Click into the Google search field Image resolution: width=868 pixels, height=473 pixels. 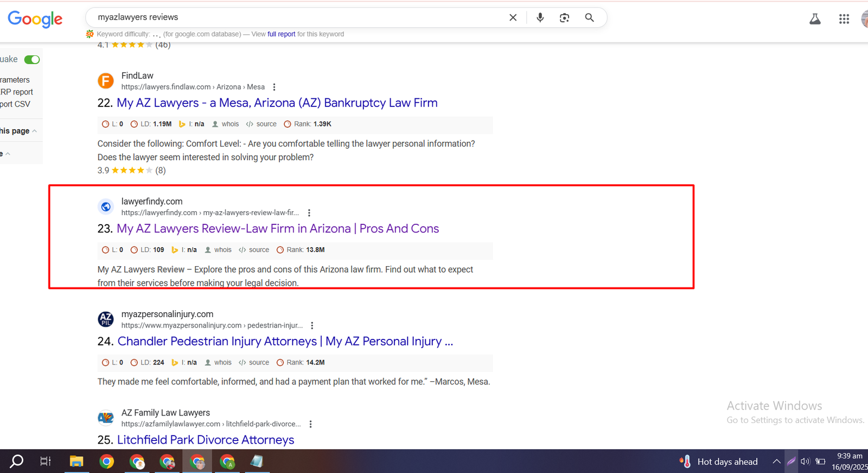click(298, 17)
